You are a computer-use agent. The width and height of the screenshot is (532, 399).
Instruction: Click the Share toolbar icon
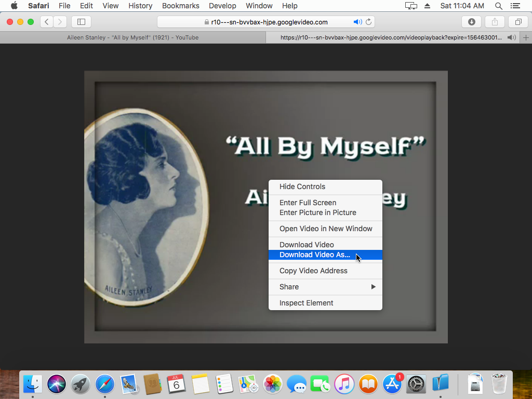pos(495,22)
